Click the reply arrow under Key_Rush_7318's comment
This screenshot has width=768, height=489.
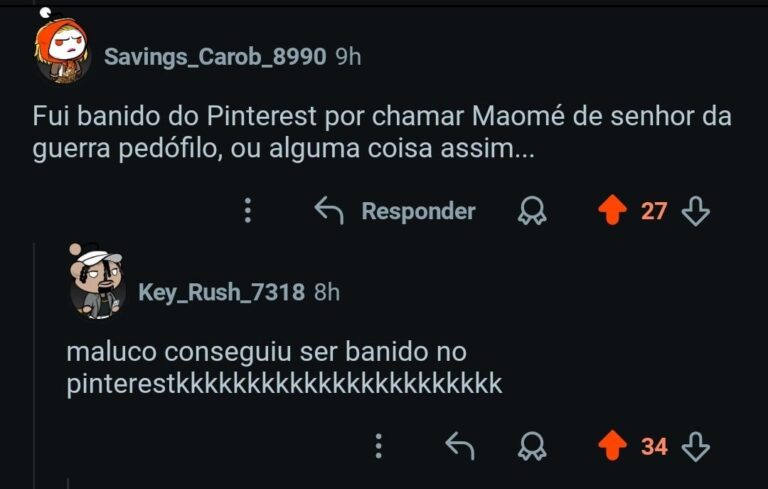point(458,446)
